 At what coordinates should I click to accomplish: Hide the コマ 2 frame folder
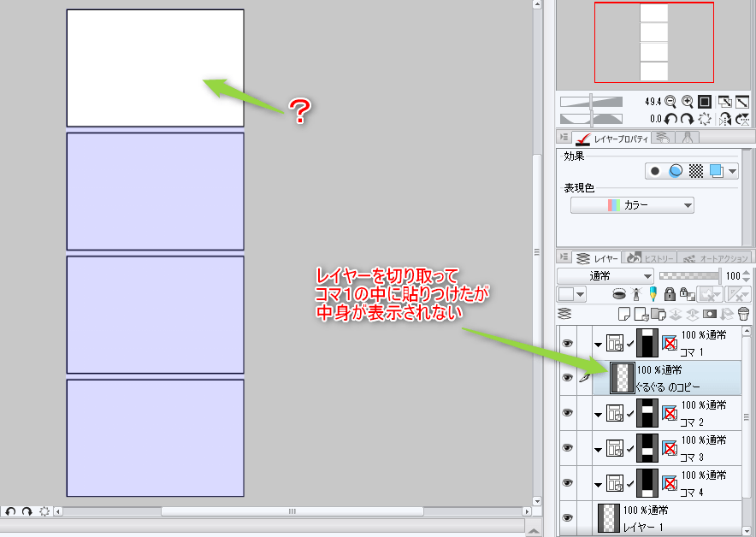coord(568,413)
